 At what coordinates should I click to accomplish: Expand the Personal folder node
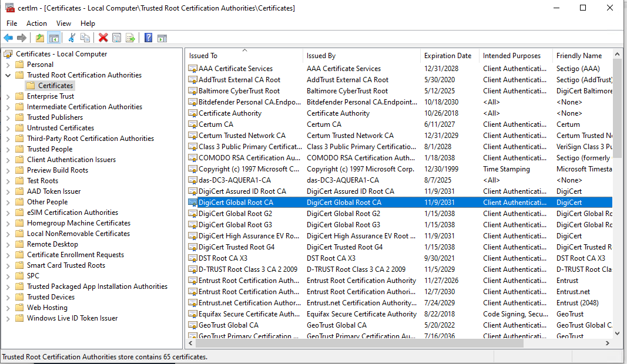[8, 65]
